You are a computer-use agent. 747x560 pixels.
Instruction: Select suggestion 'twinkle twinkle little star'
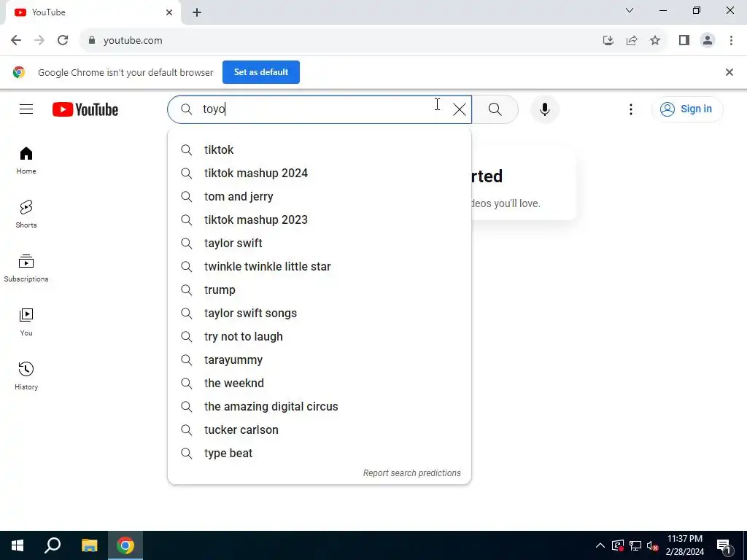[x=320, y=267]
